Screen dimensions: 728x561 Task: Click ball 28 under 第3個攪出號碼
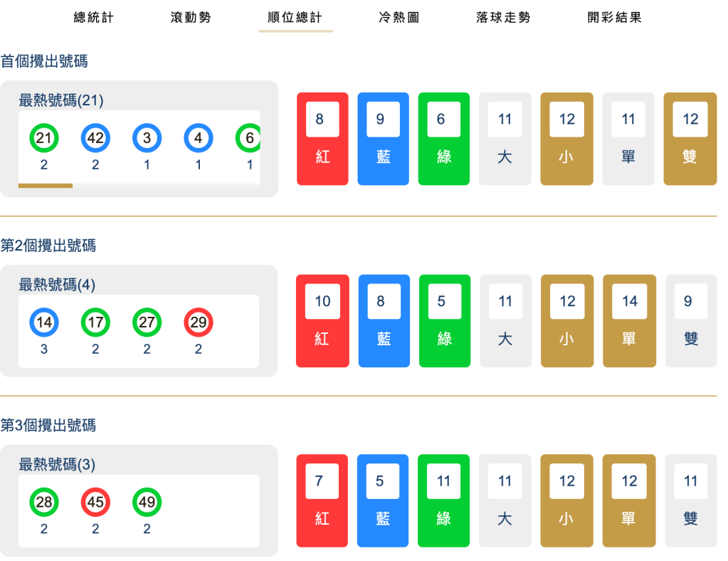[44, 503]
